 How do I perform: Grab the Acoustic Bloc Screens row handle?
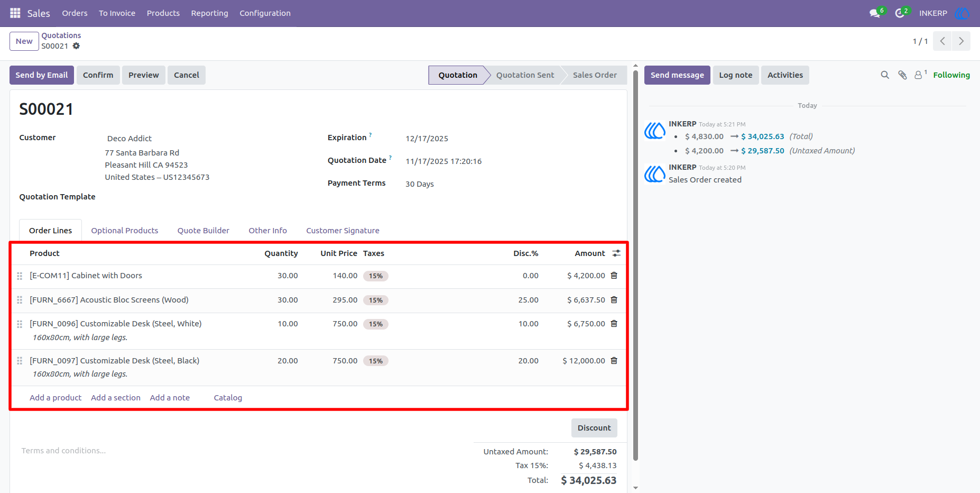(20, 300)
